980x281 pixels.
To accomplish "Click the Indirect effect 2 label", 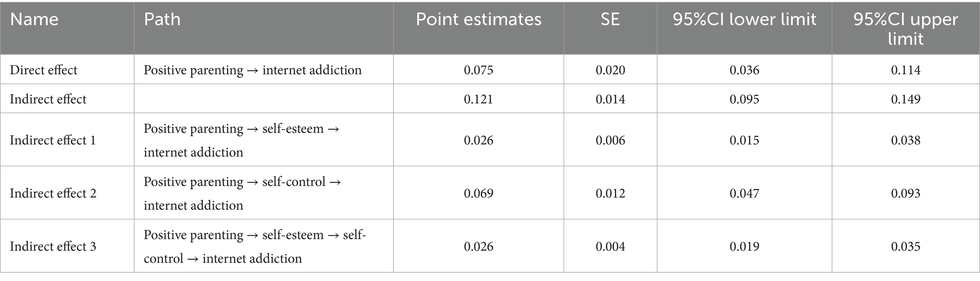I will (x=53, y=193).
